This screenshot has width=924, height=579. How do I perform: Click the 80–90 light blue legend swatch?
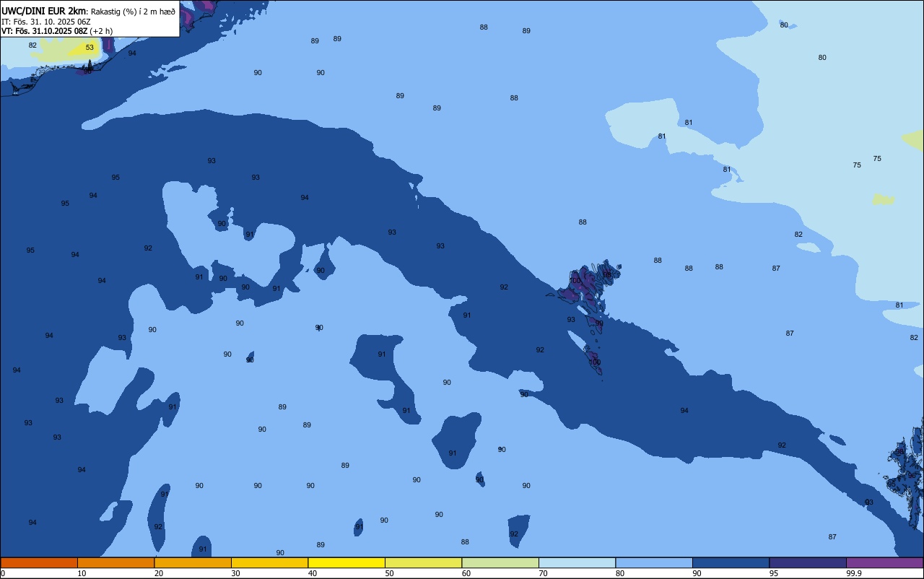click(x=654, y=562)
